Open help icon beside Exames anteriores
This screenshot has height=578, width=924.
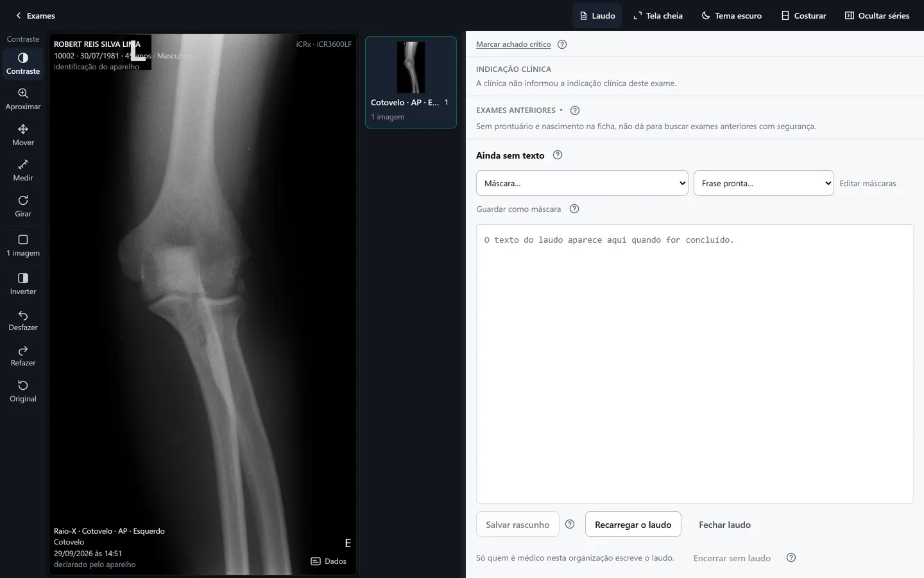point(575,110)
